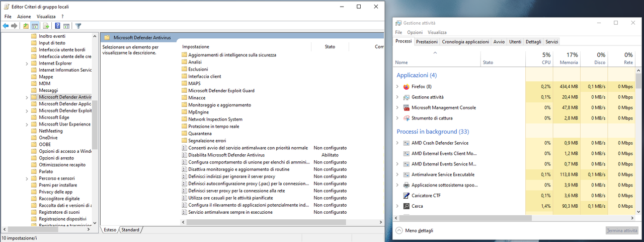The height and width of the screenshot is (242, 644).
Task: Expand the Internet Explorer tree node
Action: 27,64
